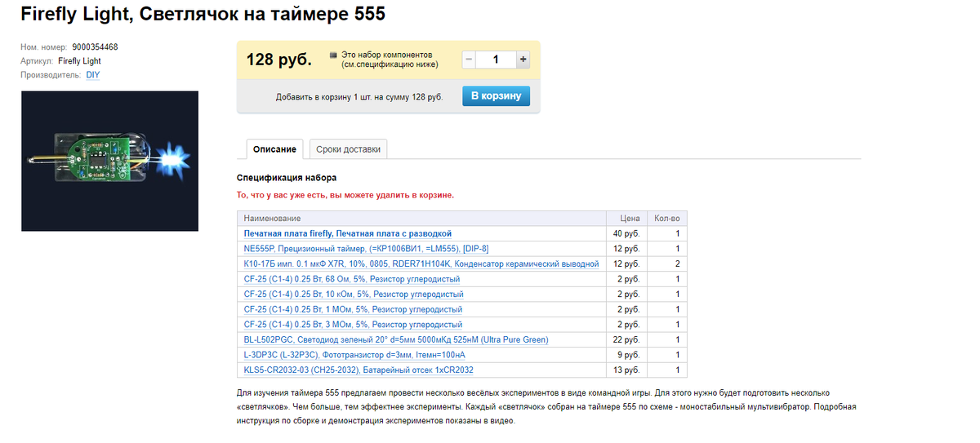The image size is (980, 443).
Task: Click the '128 руб.' price label
Action: point(279,60)
